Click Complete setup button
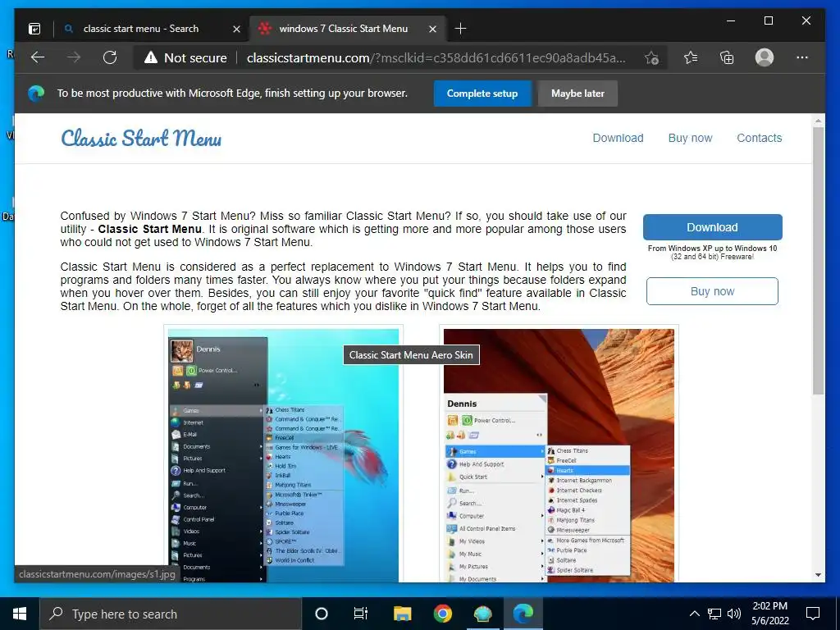Screen dimensions: 840x630 point(482,94)
